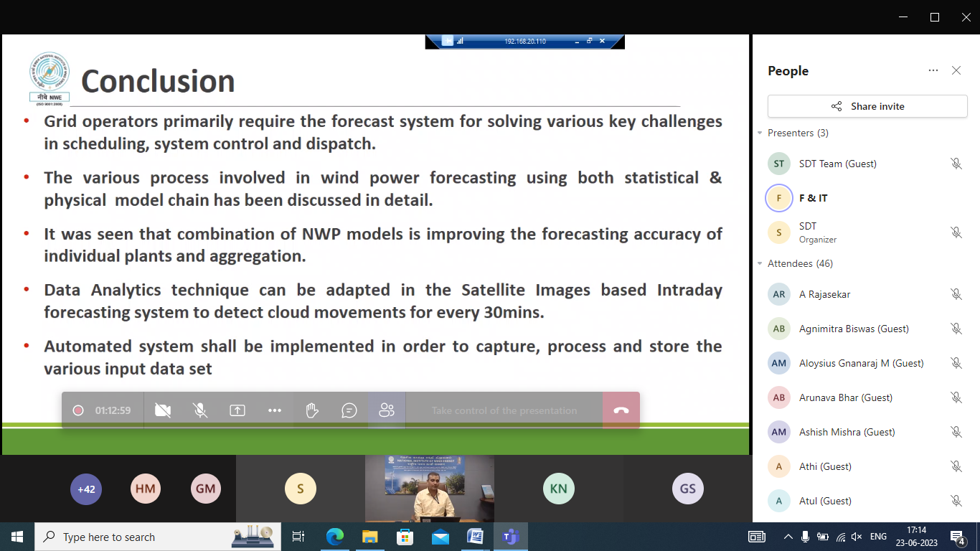Open Microsoft Edge from the taskbar

click(335, 537)
